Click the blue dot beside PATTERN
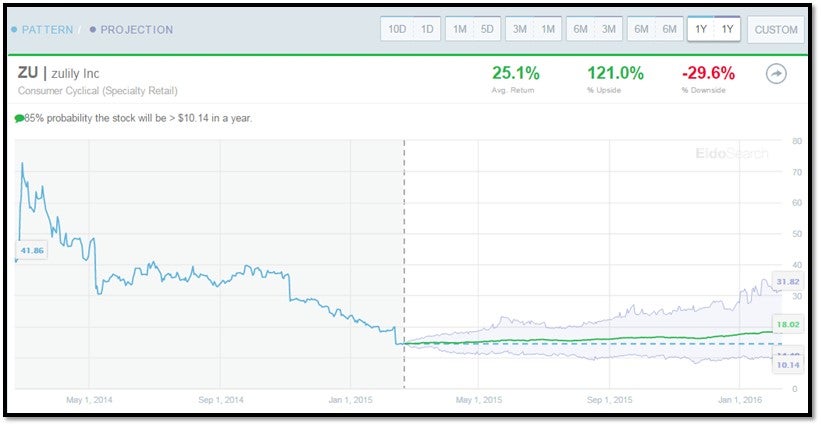The height and width of the screenshot is (426, 821). [x=13, y=30]
